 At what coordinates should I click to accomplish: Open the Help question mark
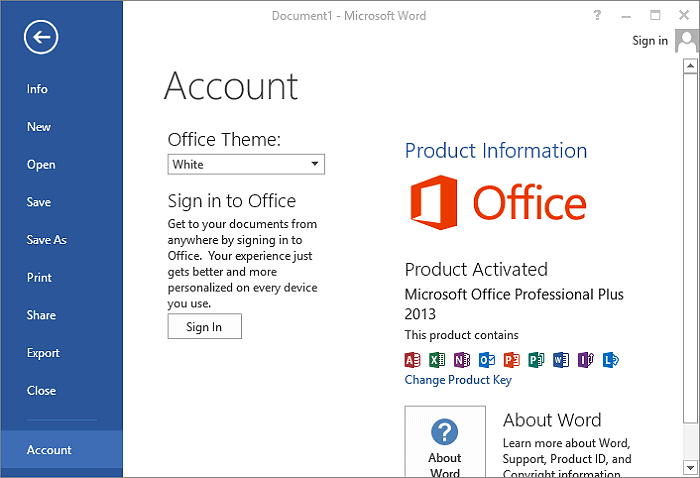[x=597, y=16]
